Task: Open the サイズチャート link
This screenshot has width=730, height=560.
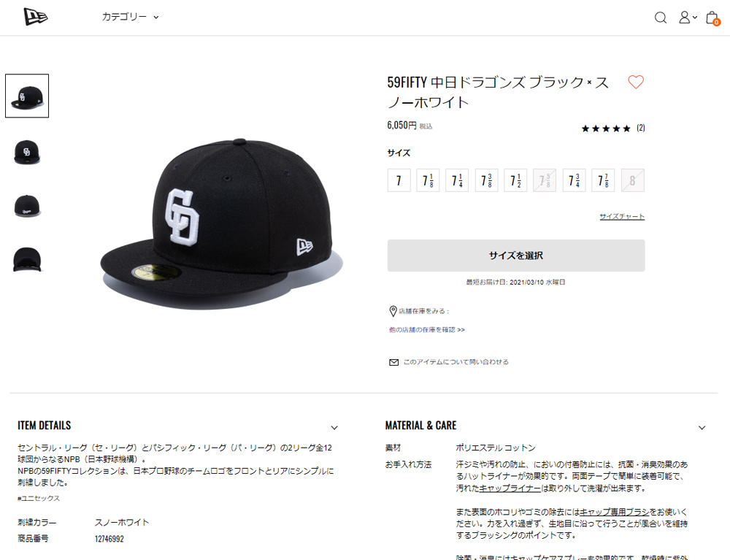Action: pyautogui.click(x=622, y=216)
